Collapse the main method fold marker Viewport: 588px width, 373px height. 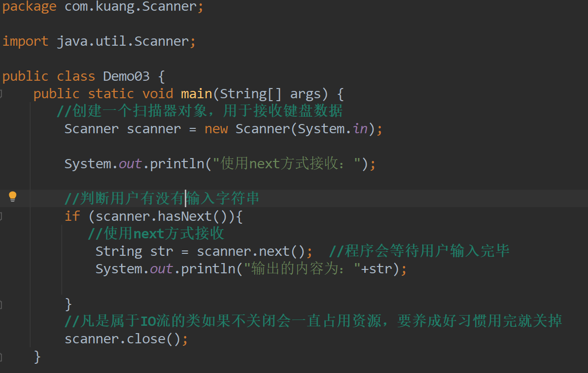coord(1,93)
